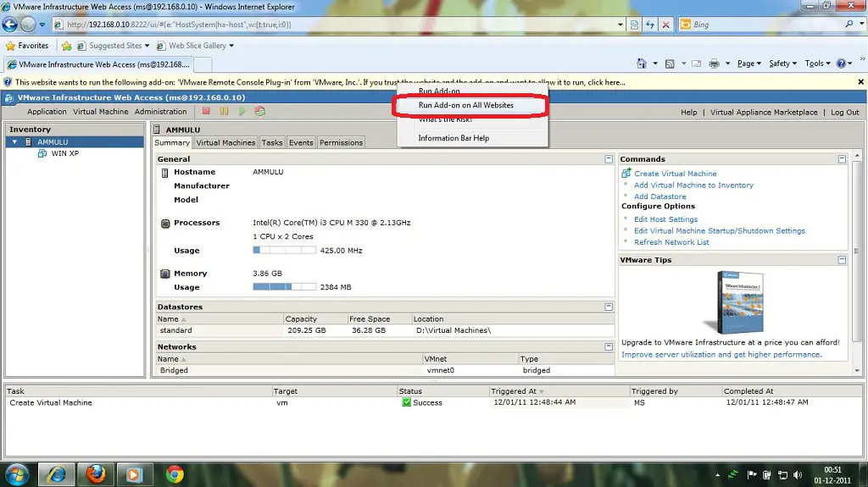Click the browser Forward arrow button

coord(28,25)
